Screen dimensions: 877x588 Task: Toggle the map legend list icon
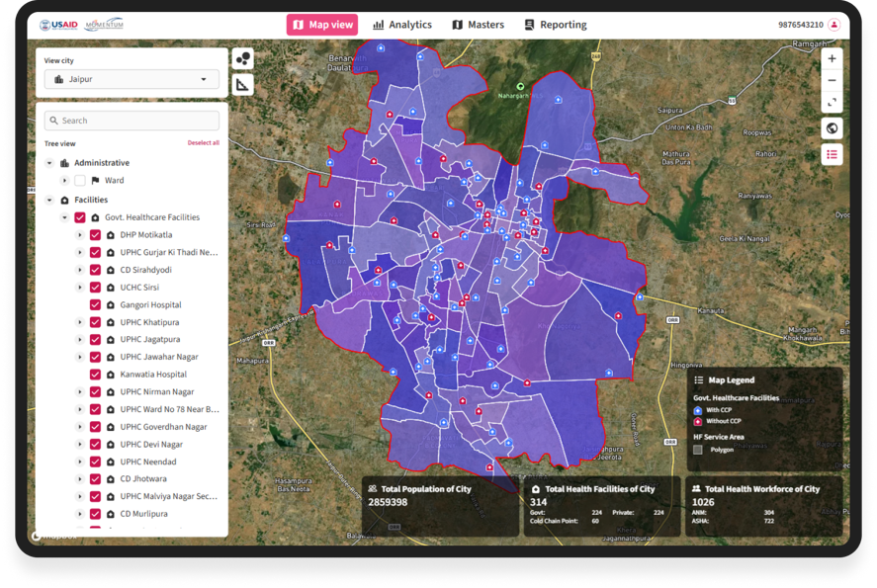(832, 155)
